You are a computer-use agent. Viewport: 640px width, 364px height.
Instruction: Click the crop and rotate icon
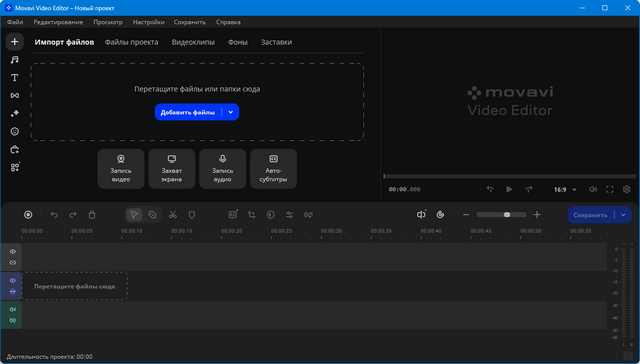click(252, 215)
